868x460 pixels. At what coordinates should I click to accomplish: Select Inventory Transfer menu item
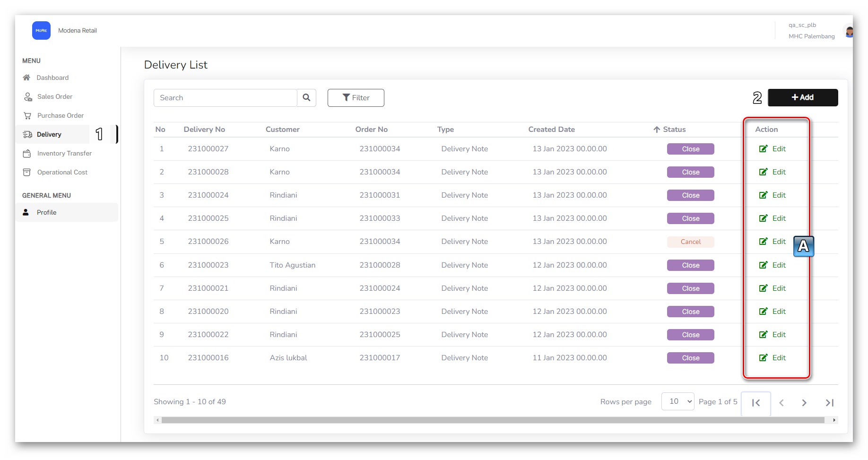[64, 153]
